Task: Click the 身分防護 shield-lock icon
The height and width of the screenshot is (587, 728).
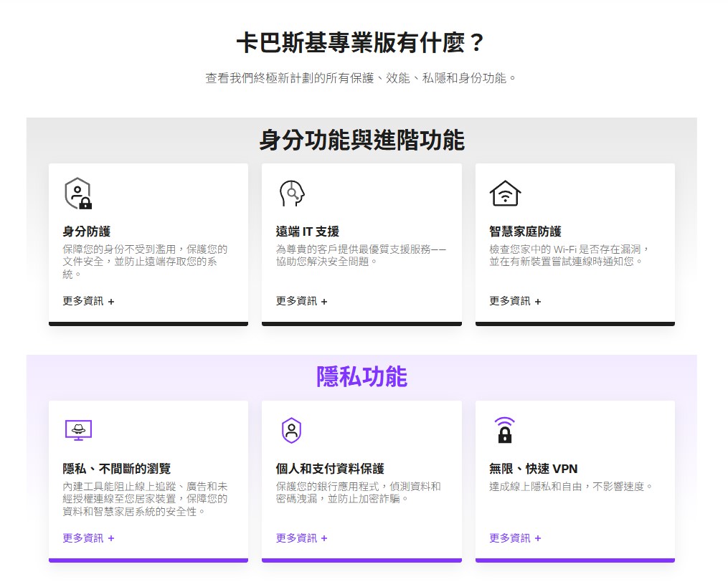Action: tap(78, 193)
